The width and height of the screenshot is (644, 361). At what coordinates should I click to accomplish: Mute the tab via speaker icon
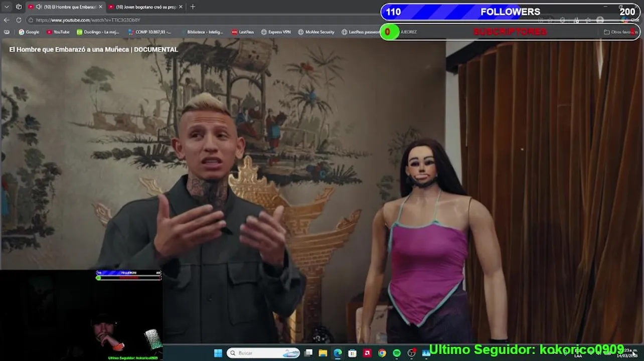pyautogui.click(x=39, y=7)
